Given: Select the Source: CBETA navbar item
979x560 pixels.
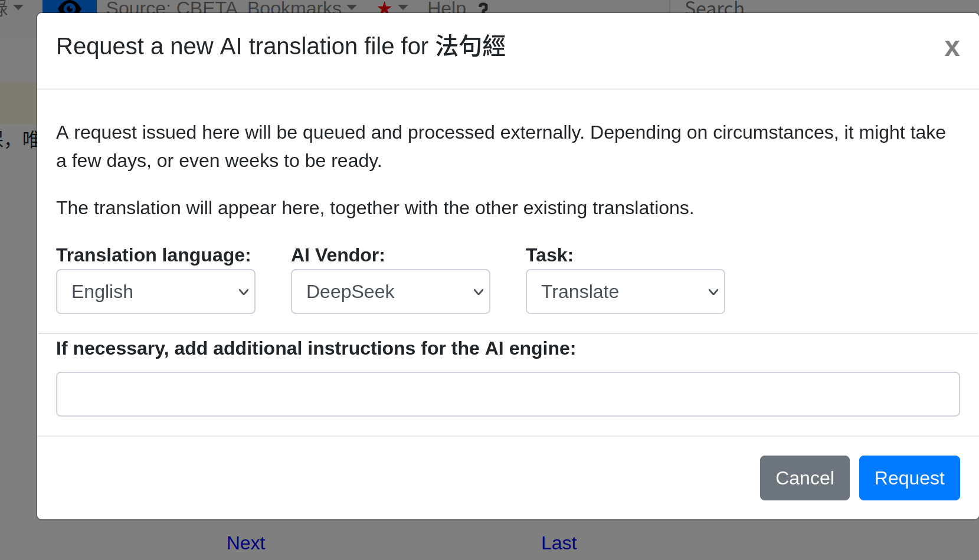Looking at the screenshot, I should coord(171,8).
